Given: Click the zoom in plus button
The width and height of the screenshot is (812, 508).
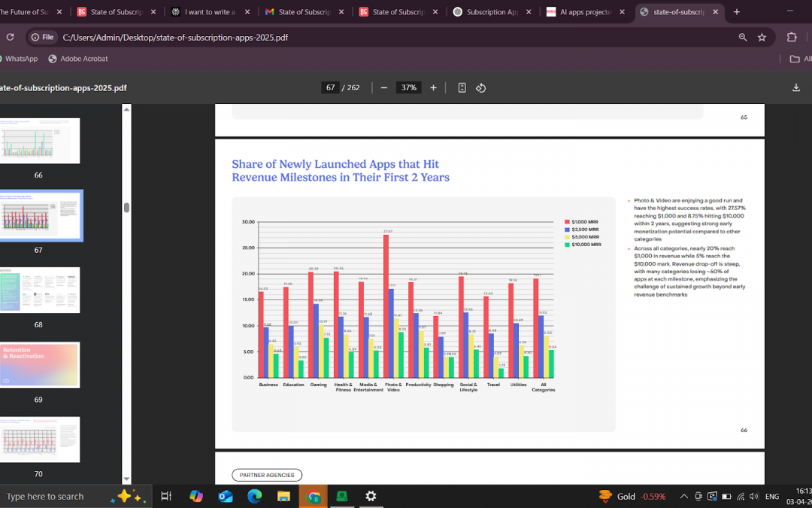Looking at the screenshot, I should pos(433,87).
